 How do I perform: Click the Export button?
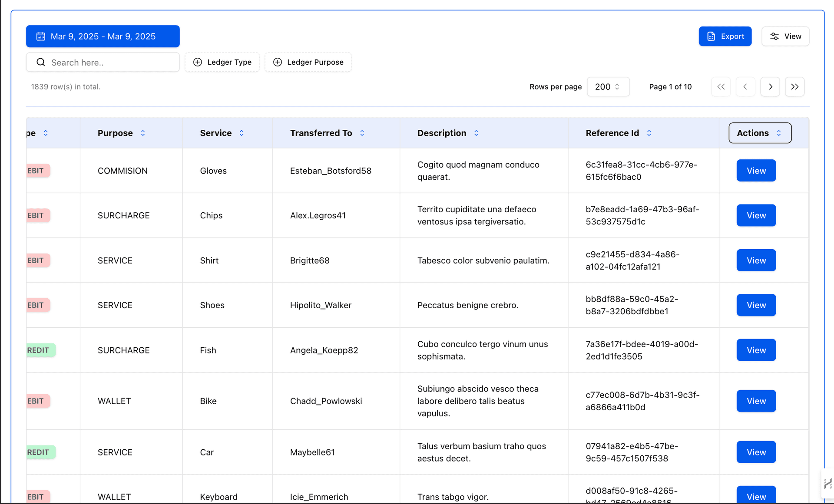tap(725, 36)
